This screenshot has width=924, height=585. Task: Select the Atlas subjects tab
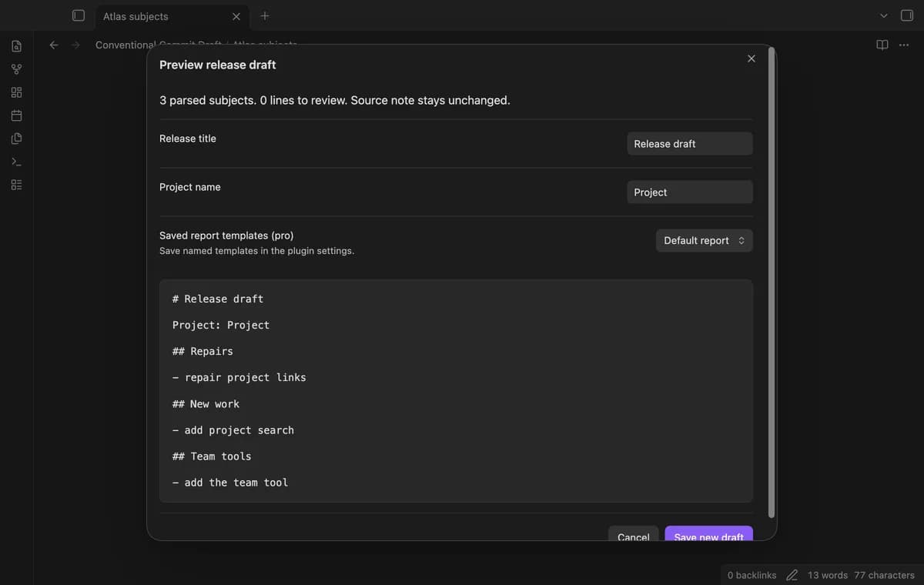pyautogui.click(x=171, y=16)
